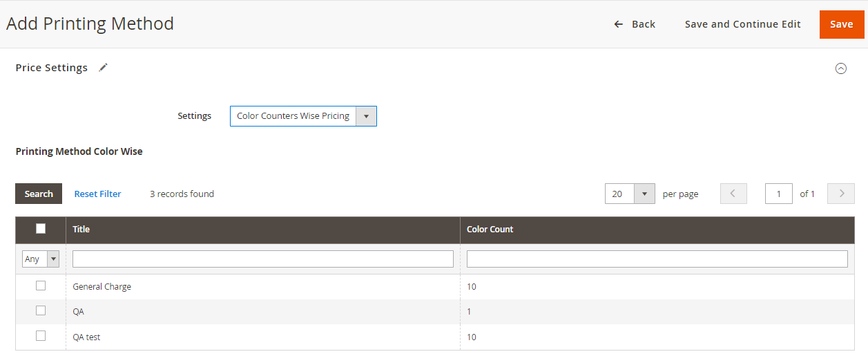Go to the previous page with the left arrow

point(733,194)
